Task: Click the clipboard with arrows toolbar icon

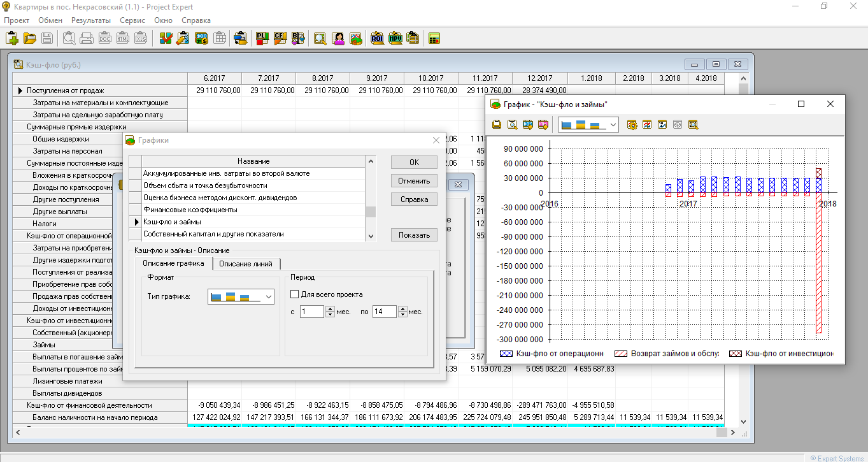Action: (240, 38)
